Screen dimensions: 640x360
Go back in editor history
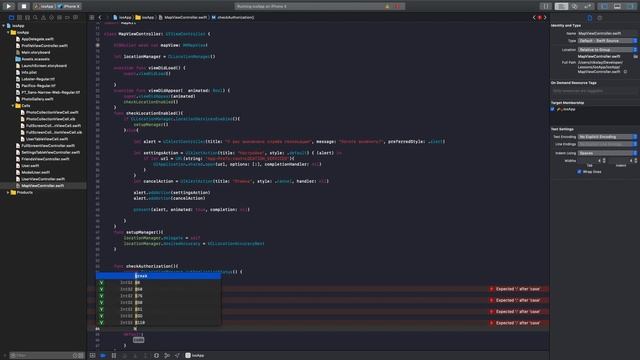[100, 18]
